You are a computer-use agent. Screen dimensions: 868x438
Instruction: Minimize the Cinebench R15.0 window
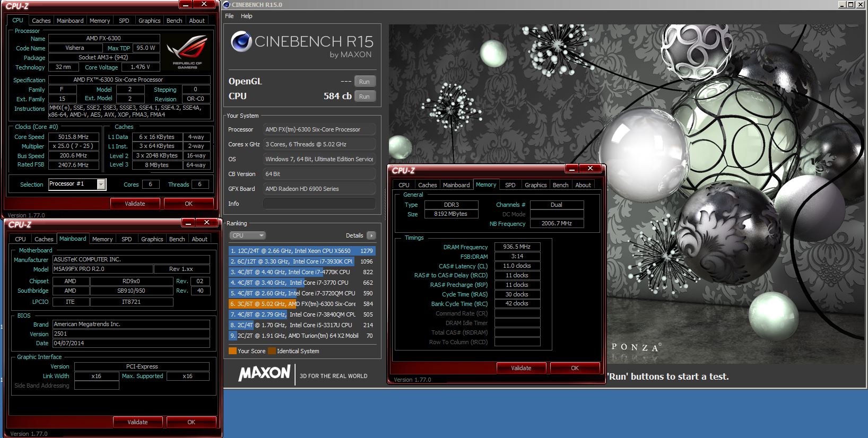(842, 5)
